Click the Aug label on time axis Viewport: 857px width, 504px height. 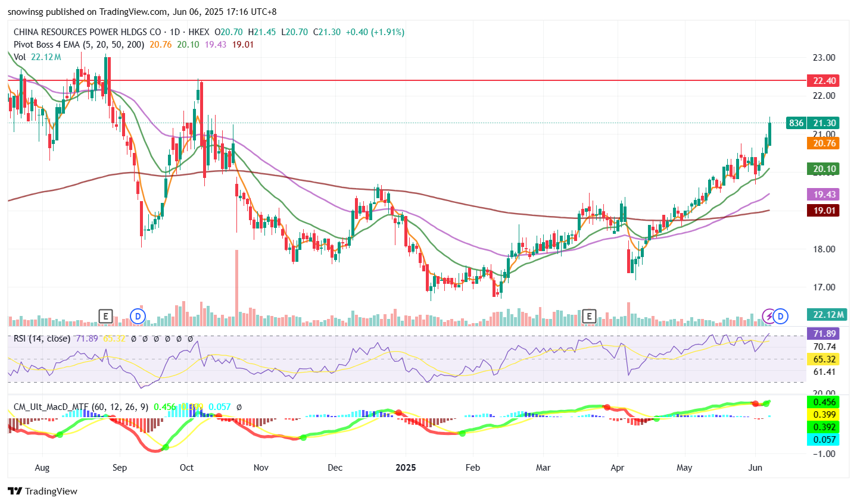pos(42,468)
